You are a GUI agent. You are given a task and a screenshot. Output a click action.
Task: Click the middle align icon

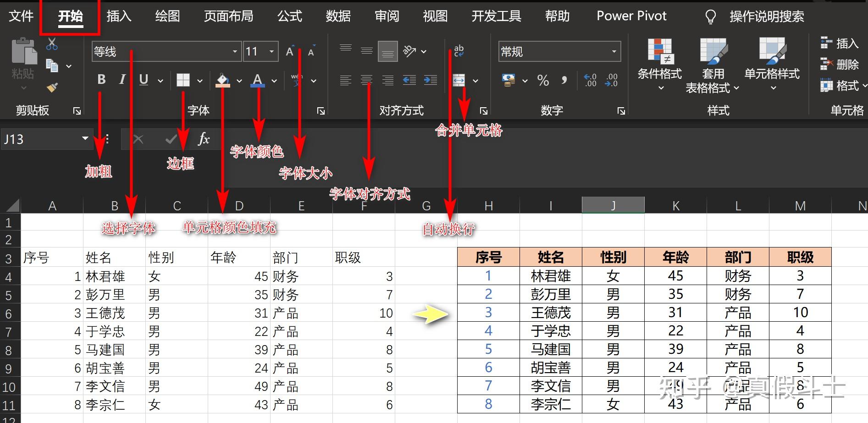[x=367, y=50]
